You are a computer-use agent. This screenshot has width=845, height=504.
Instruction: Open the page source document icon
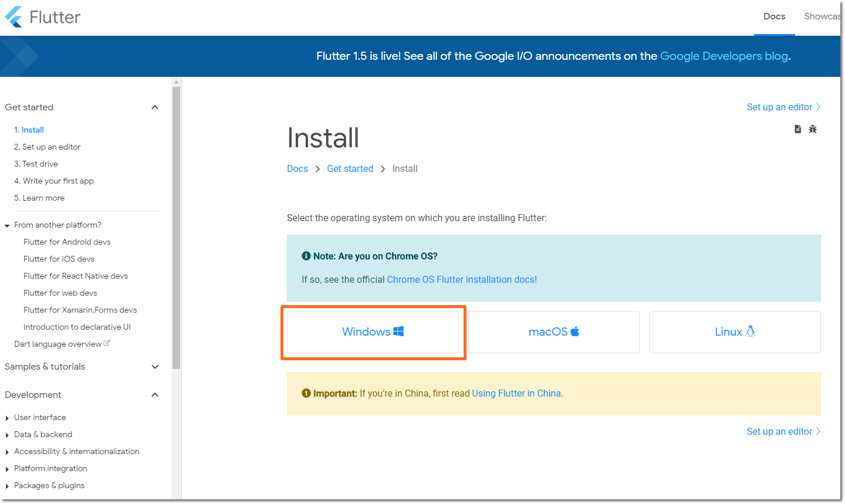tap(797, 129)
